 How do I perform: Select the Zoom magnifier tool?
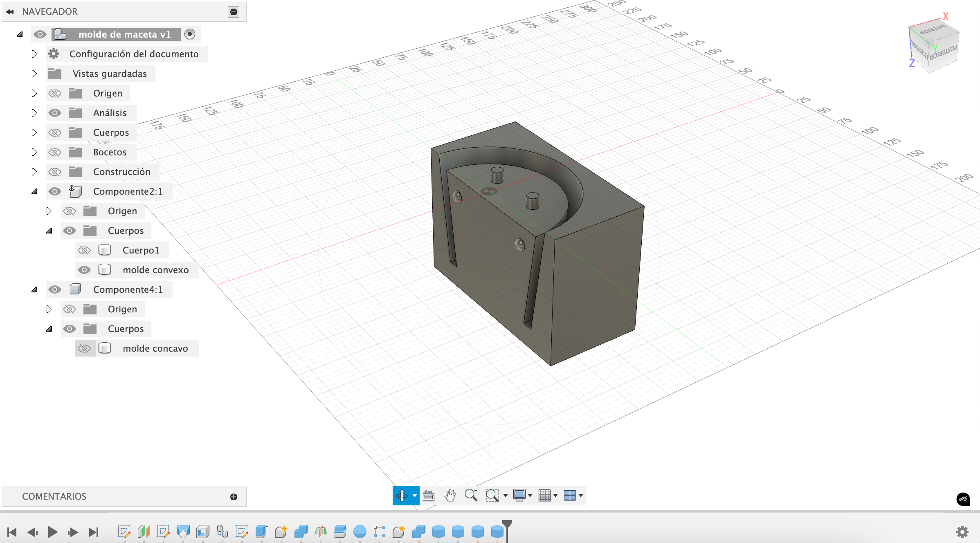click(471, 495)
